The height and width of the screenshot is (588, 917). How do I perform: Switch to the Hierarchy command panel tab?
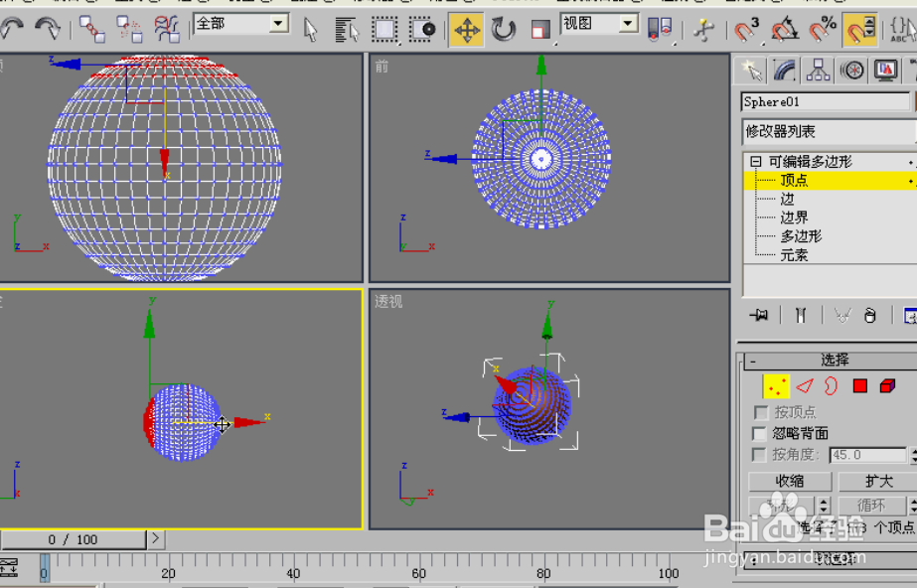(820, 71)
